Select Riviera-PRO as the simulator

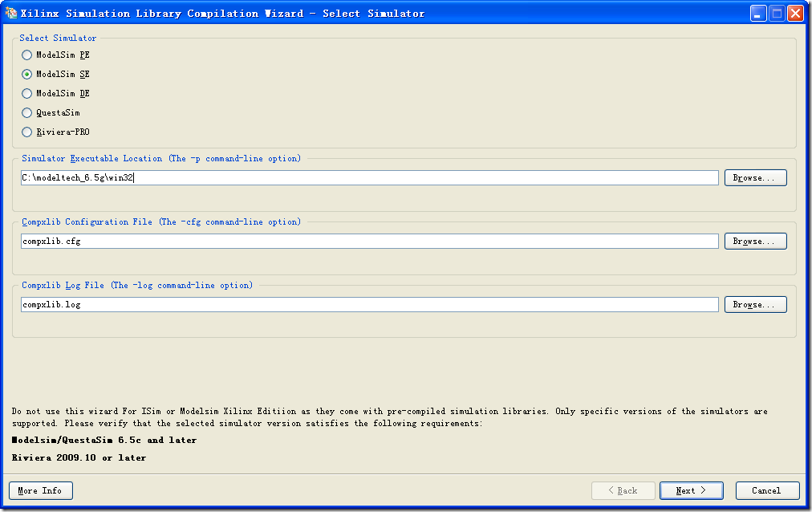tap(27, 132)
